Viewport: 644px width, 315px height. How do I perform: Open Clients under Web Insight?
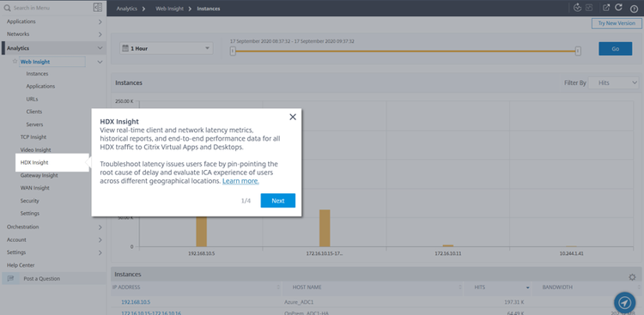click(x=34, y=112)
